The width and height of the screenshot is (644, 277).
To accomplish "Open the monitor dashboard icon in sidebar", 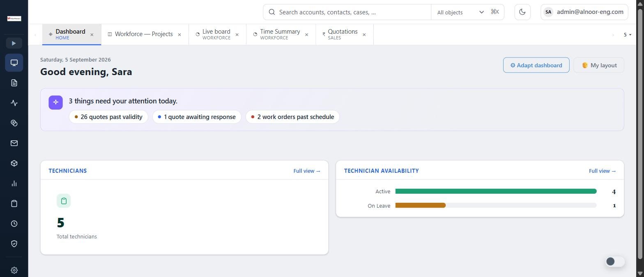I will pyautogui.click(x=14, y=63).
